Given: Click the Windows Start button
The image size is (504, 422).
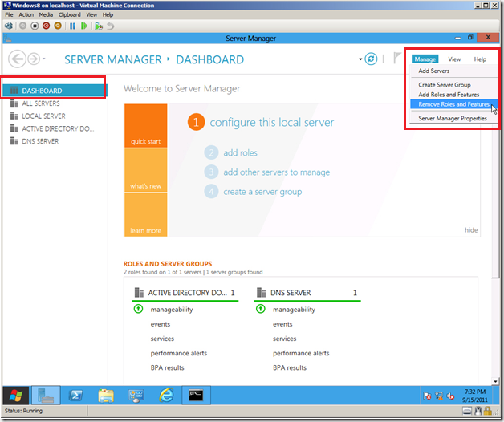Looking at the screenshot, I should tap(16, 395).
